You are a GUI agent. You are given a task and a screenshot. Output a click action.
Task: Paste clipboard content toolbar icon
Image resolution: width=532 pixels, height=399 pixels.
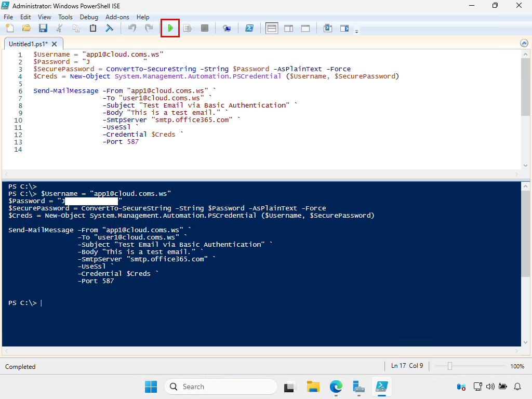[92, 28]
